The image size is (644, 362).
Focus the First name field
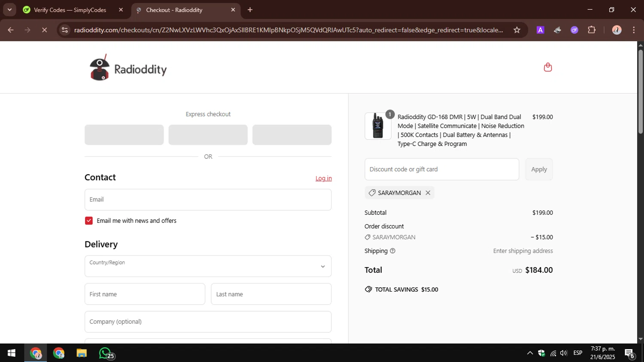pyautogui.click(x=145, y=294)
